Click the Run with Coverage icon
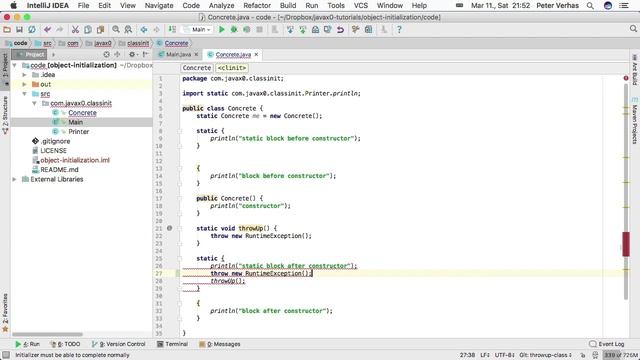The image size is (640, 360). click(x=247, y=29)
